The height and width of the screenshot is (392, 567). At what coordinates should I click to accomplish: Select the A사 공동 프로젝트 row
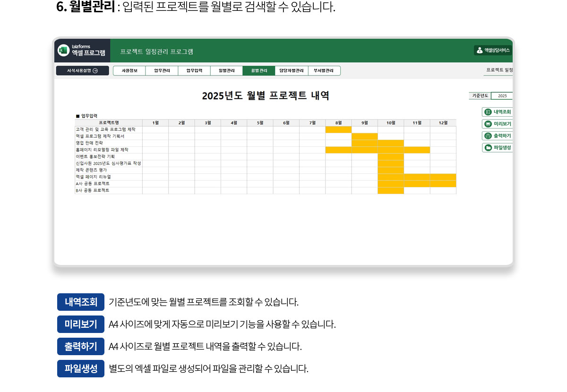(x=266, y=184)
